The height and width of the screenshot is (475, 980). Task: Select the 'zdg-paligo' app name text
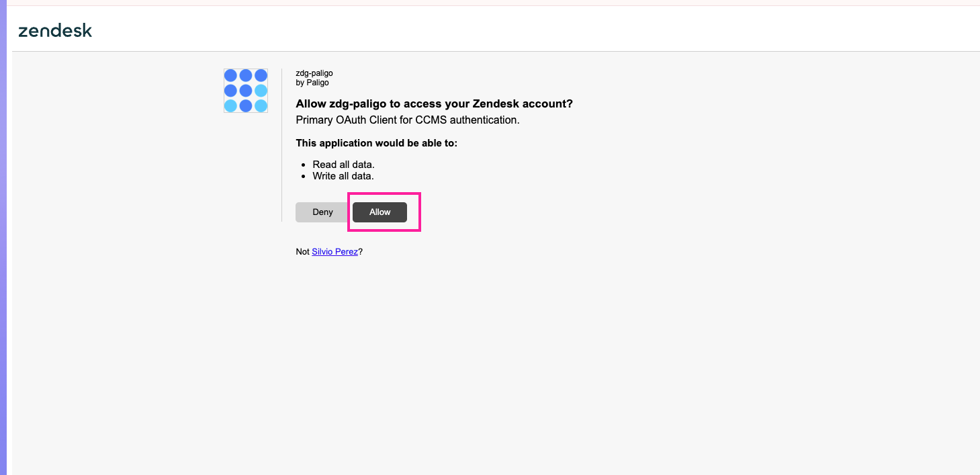(313, 73)
